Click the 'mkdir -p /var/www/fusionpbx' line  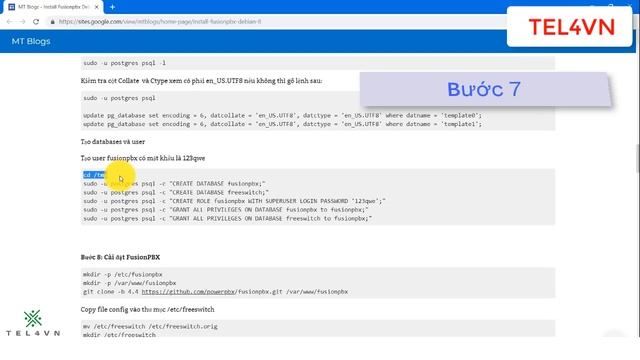[129, 283]
